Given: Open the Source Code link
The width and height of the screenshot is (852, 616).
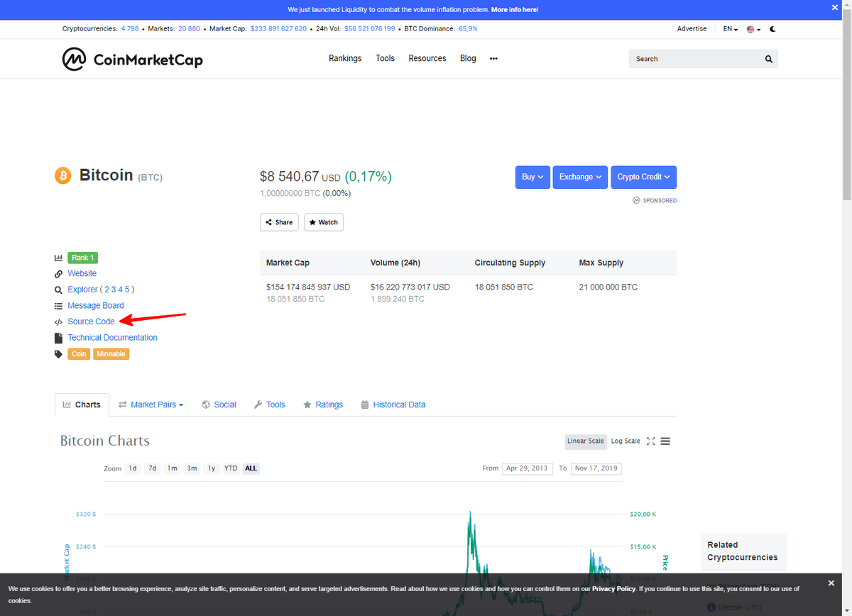Looking at the screenshot, I should coord(91,322).
